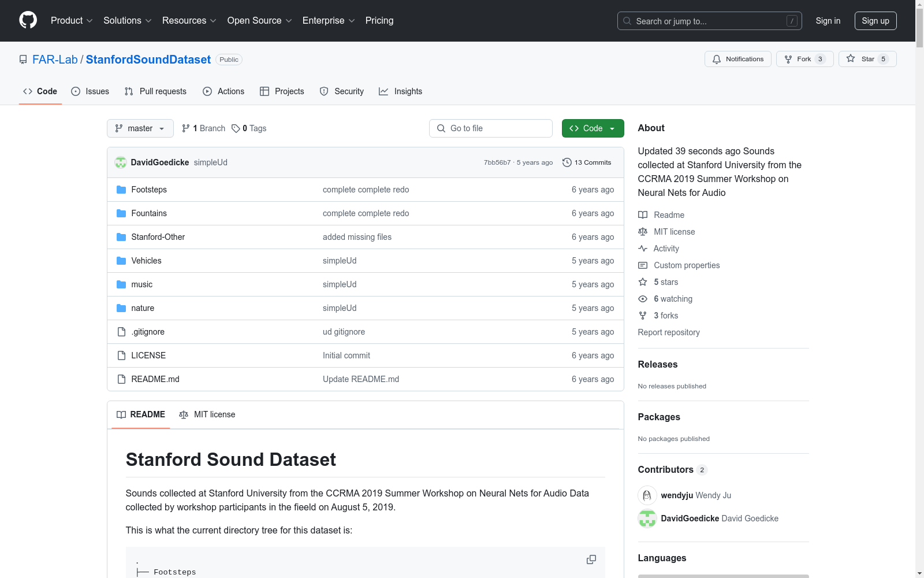Expand the Solutions menu

[x=128, y=20]
